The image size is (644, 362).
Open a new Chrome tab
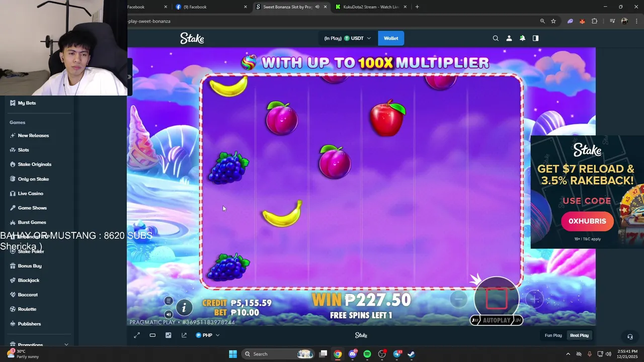pyautogui.click(x=417, y=7)
